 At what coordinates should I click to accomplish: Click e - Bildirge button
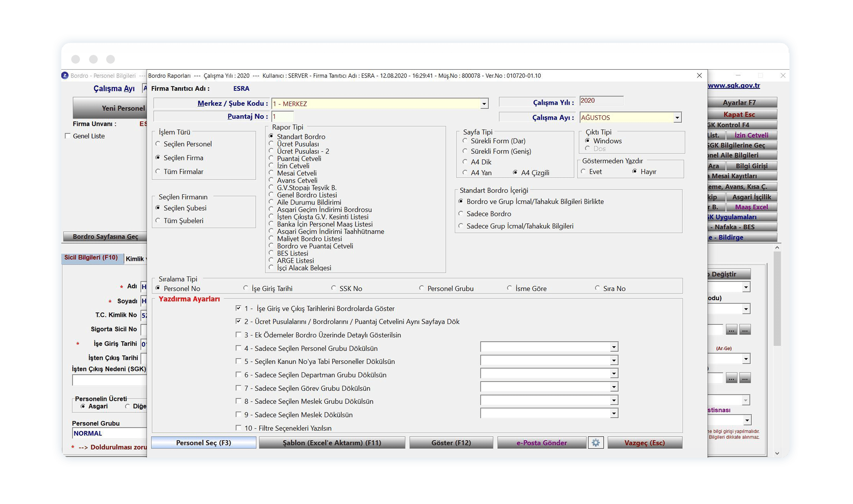click(742, 237)
